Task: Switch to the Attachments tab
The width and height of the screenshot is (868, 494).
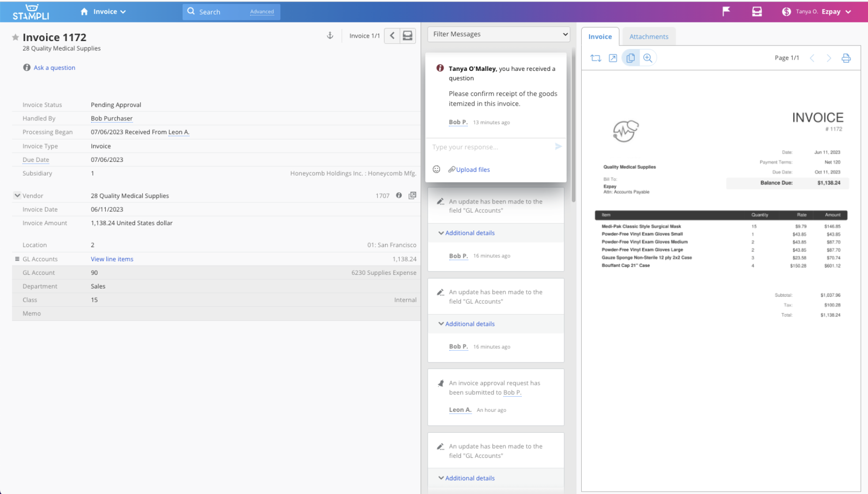Action: 648,37
